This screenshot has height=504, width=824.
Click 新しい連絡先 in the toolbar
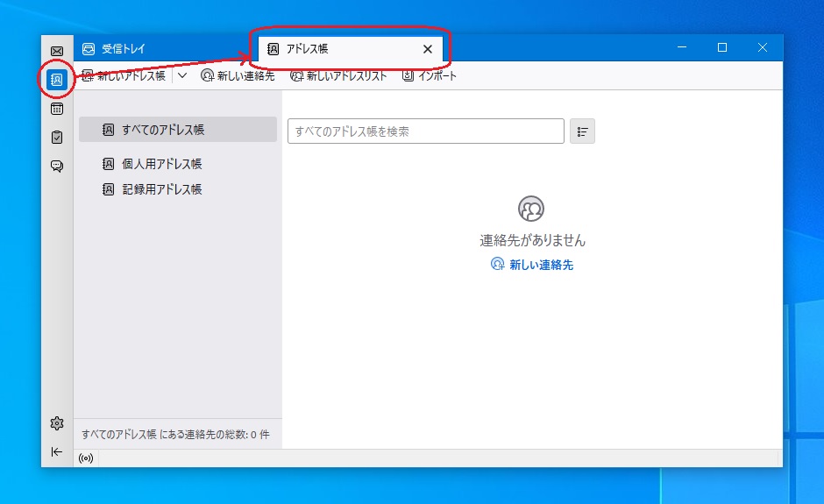pyautogui.click(x=238, y=76)
